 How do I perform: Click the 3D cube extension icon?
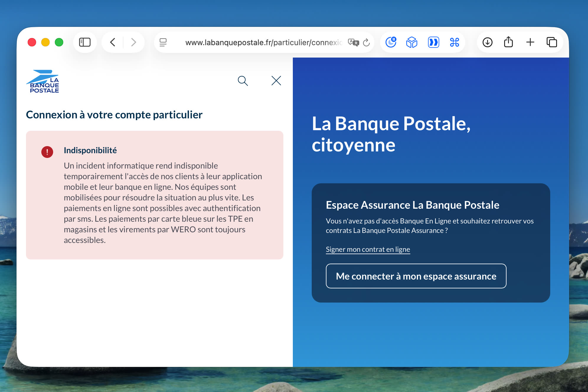(x=412, y=42)
